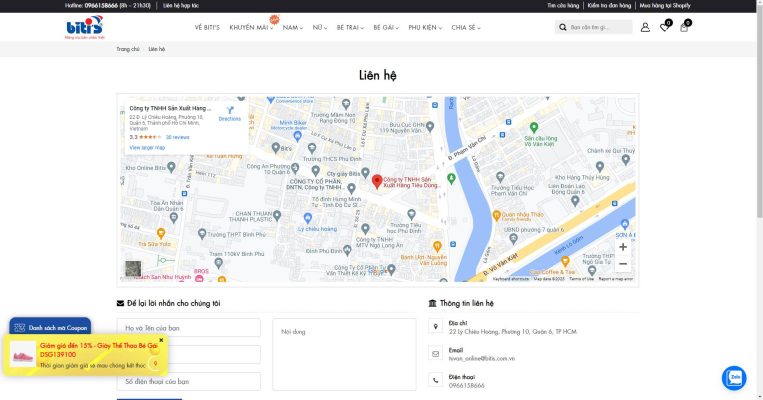Open Kiểm tra đơn hàng link
Viewport: 763px width, 400px height.
click(x=609, y=6)
